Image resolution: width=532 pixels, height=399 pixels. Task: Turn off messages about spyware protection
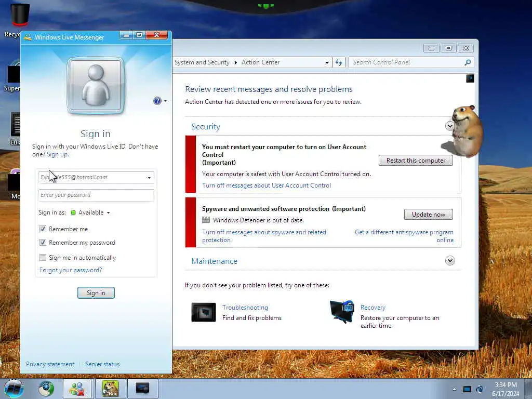pyautogui.click(x=264, y=236)
